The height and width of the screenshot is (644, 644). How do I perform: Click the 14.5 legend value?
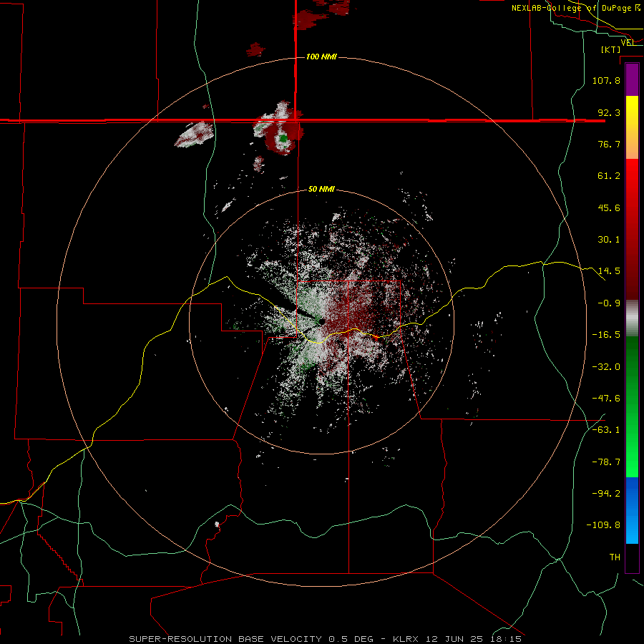[x=609, y=271]
